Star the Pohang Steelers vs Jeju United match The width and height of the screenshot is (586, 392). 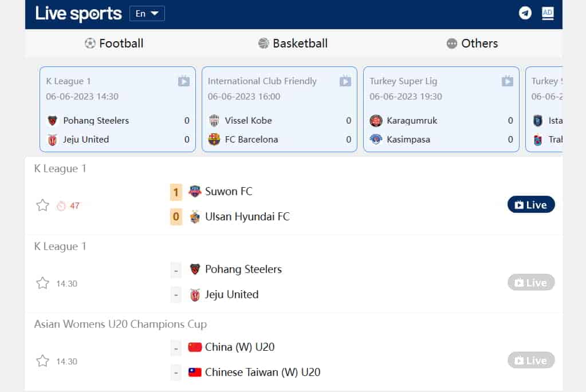click(42, 283)
